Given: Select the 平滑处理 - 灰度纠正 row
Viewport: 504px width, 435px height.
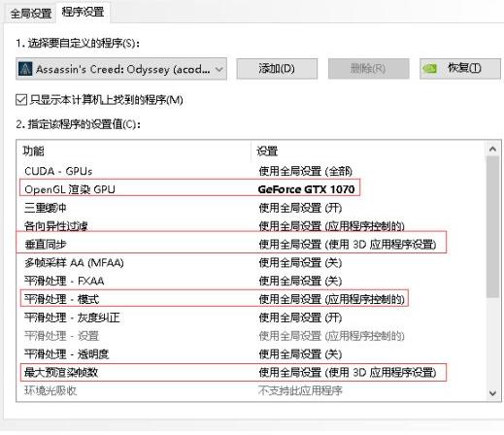Looking at the screenshot, I should tap(251, 318).
